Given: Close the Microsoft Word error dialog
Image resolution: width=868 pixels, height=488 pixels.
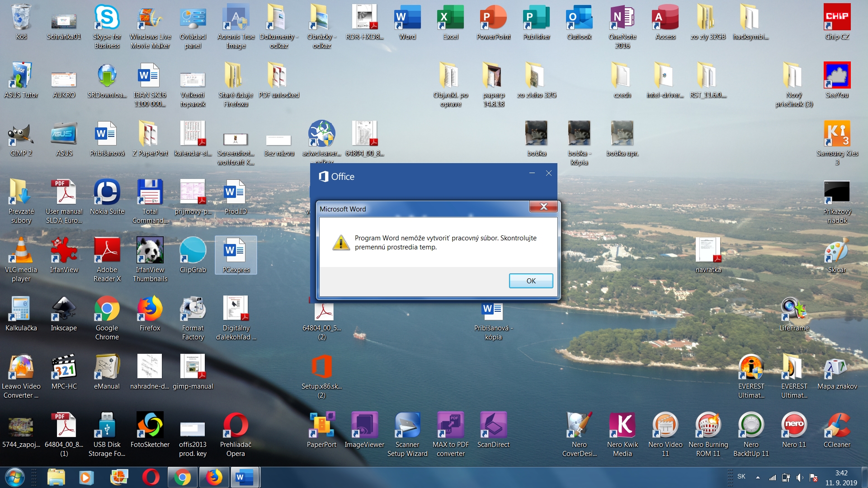Looking at the screenshot, I should pos(543,206).
